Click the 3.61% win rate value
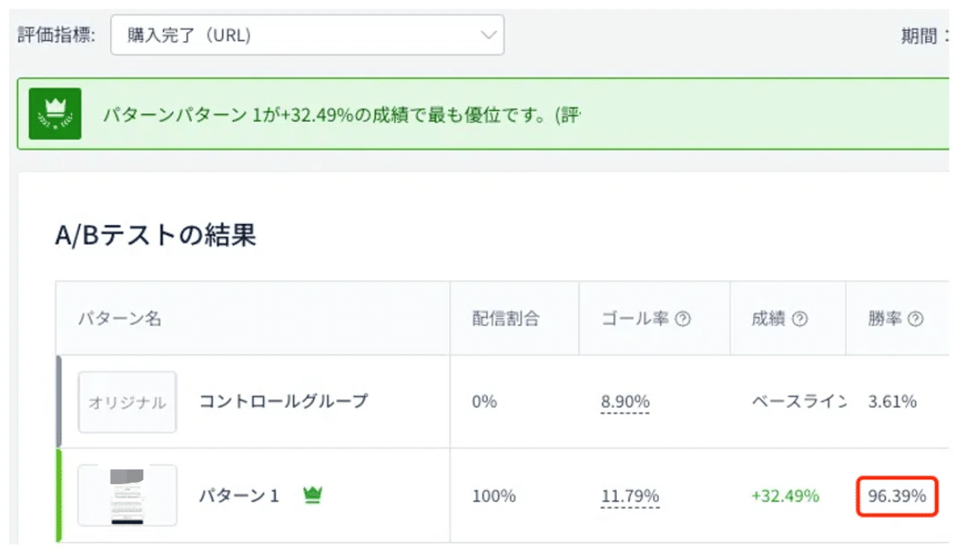The height and width of the screenshot is (560, 967). [x=892, y=402]
